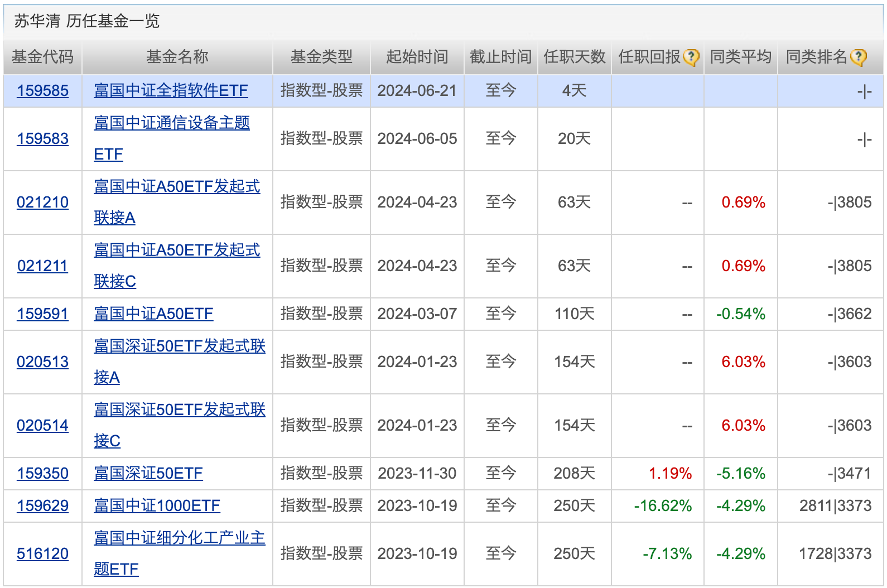887x588 pixels.
Task: Open 富国中证A50ETF发起式联接C fund link
Action: 177,266
